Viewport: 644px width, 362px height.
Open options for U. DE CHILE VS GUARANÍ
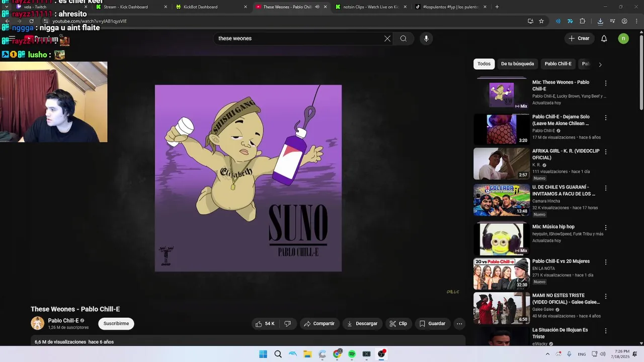coord(606,188)
